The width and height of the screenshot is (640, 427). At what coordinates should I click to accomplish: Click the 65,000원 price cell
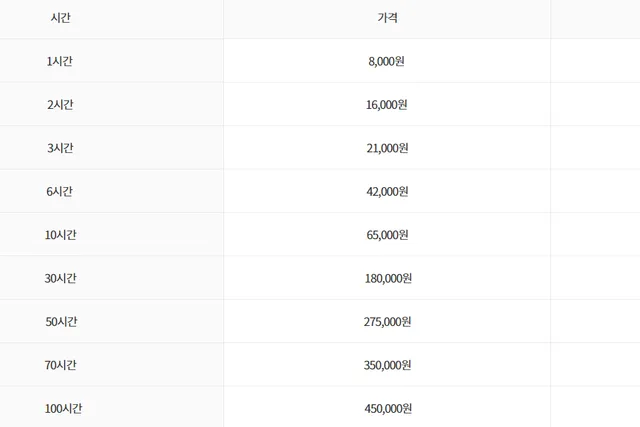[x=387, y=235]
